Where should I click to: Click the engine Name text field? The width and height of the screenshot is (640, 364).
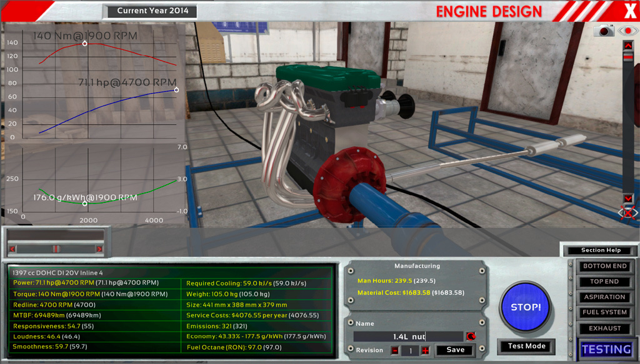[x=409, y=337]
